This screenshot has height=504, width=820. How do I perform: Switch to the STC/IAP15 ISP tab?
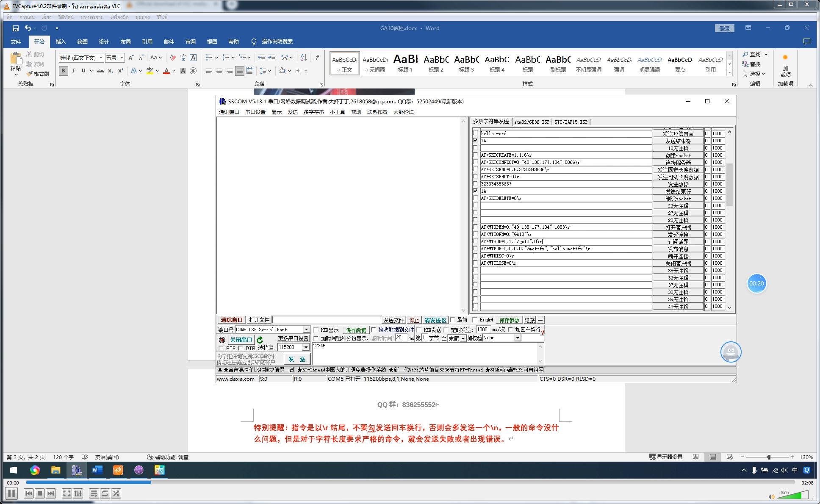coord(571,122)
